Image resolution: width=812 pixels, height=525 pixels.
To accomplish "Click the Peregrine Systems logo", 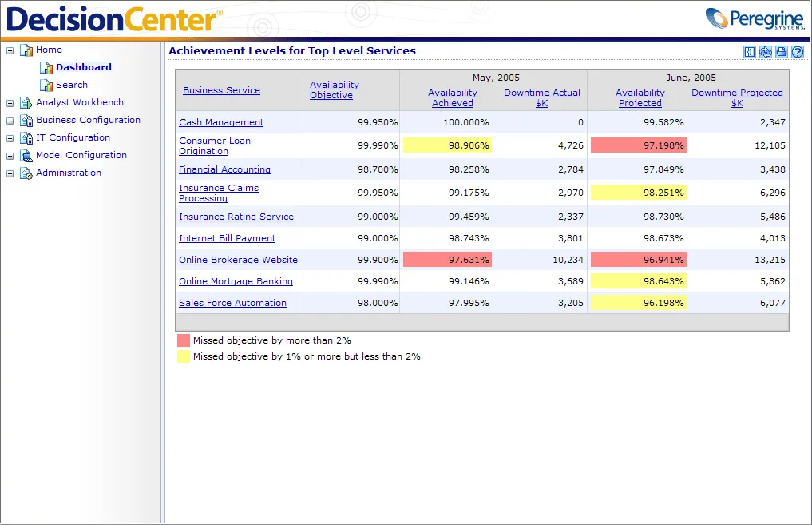I will click(755, 18).
